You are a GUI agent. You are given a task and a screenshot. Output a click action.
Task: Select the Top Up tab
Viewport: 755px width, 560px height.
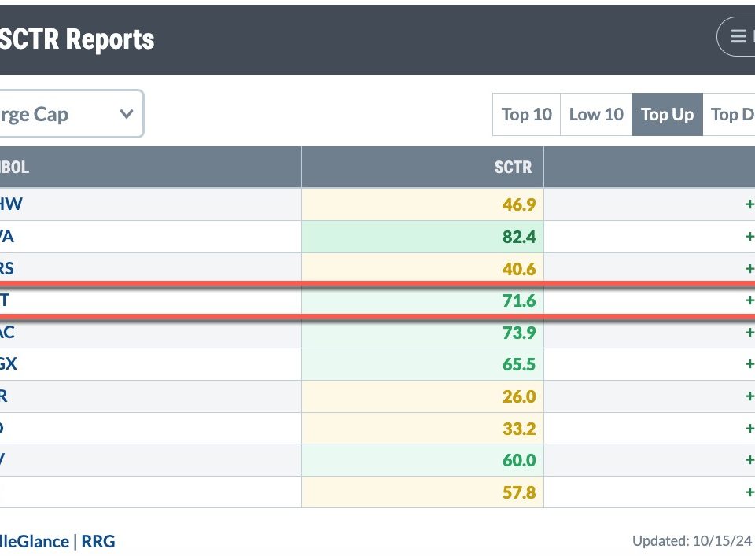coord(667,115)
